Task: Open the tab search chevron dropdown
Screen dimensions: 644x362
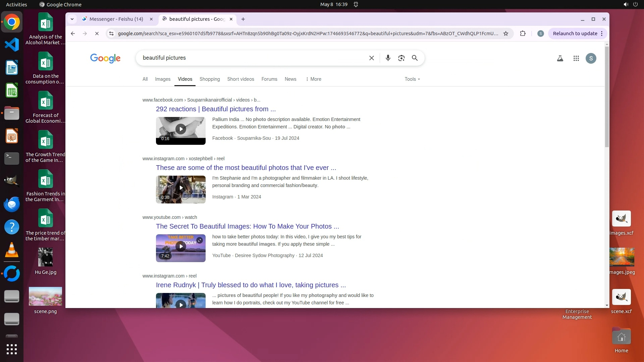Action: click(72, 19)
